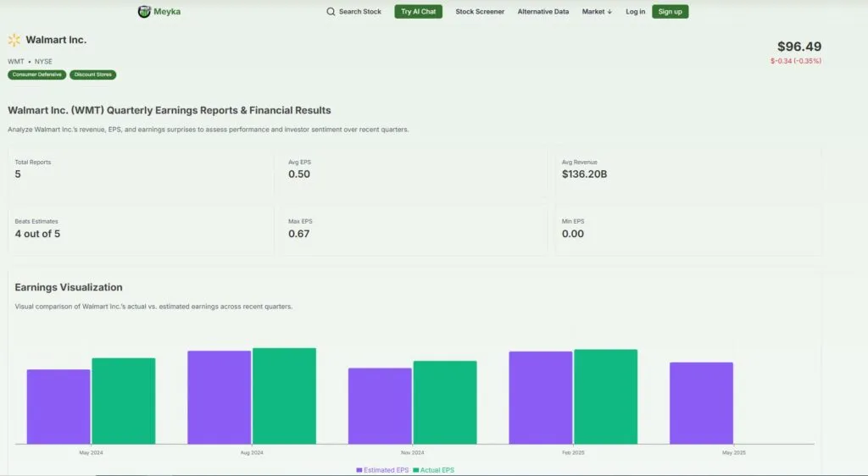Select the Consumer Defensive tag
This screenshot has height=476, width=868.
(x=36, y=75)
